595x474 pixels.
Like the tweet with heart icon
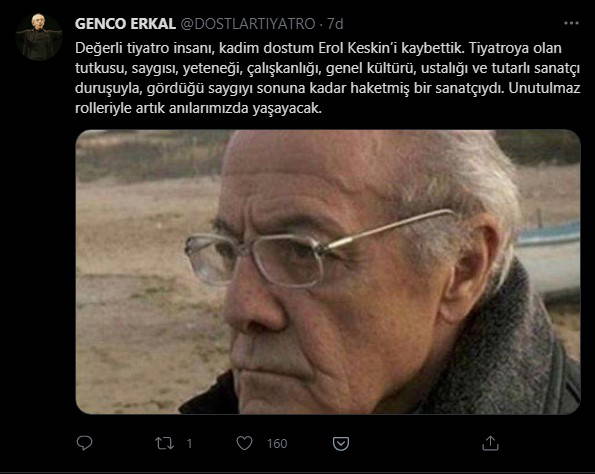(x=244, y=443)
